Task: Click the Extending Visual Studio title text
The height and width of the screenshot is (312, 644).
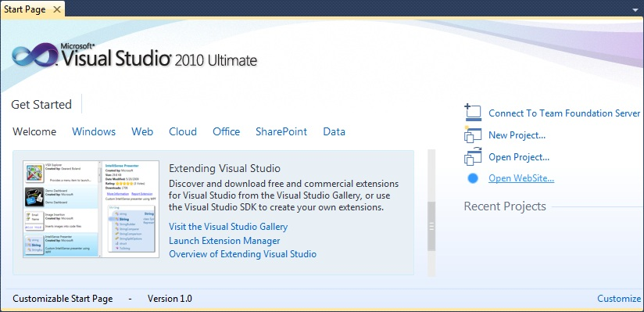Action: [224, 168]
